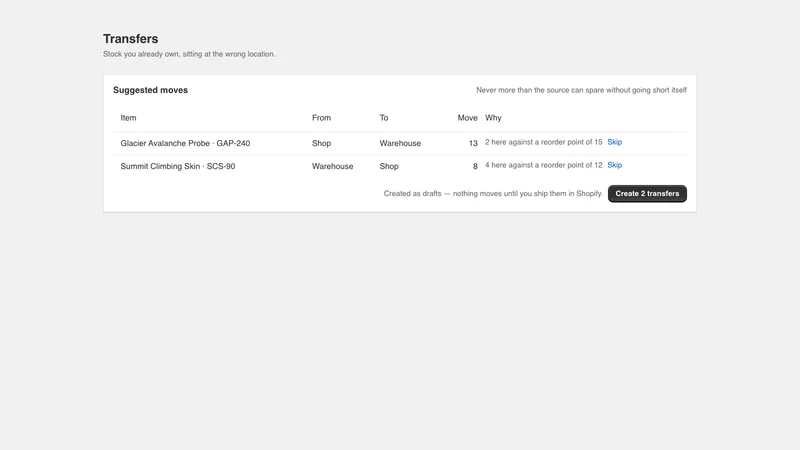800x450 pixels.
Task: Click the Why column header
Action: pyautogui.click(x=493, y=118)
